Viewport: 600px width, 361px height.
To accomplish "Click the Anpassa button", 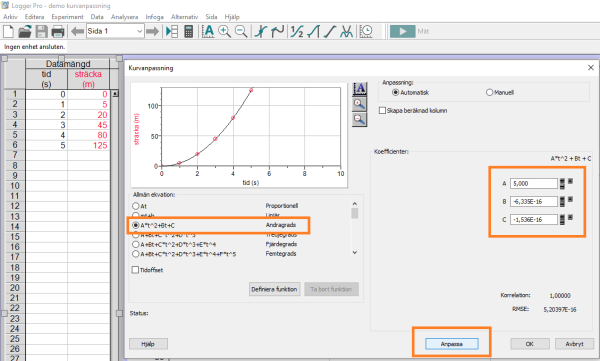I will tap(452, 344).
